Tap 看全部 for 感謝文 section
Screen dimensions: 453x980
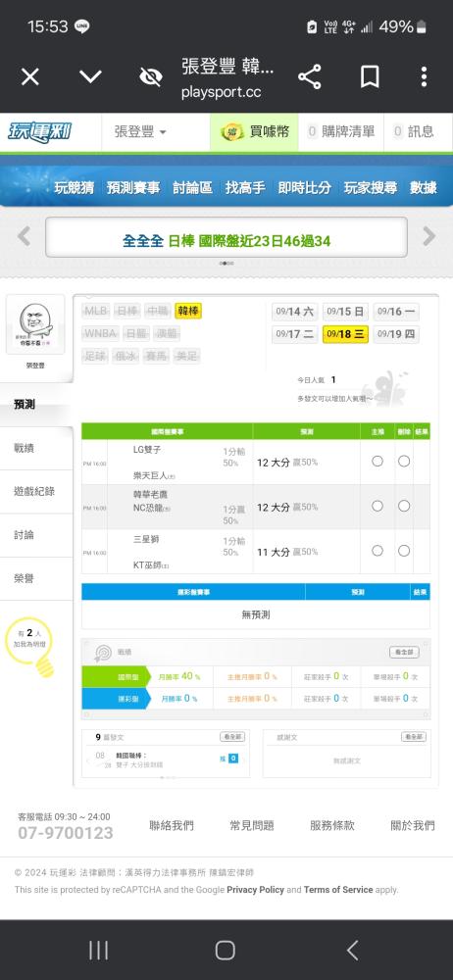click(414, 737)
